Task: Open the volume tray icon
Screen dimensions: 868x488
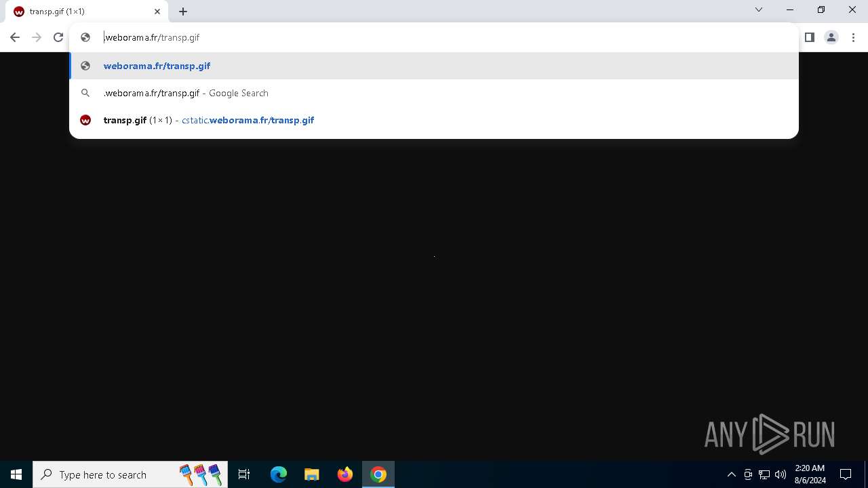Action: pyautogui.click(x=781, y=474)
